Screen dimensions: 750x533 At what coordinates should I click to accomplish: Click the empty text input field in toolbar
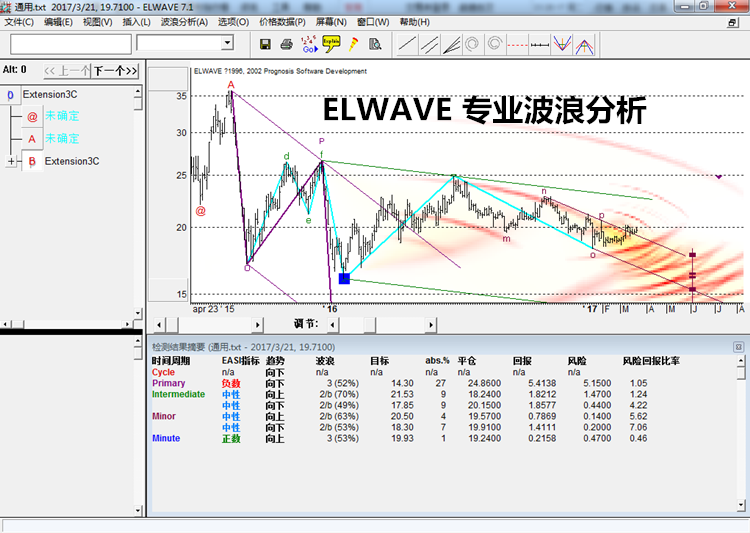70,44
